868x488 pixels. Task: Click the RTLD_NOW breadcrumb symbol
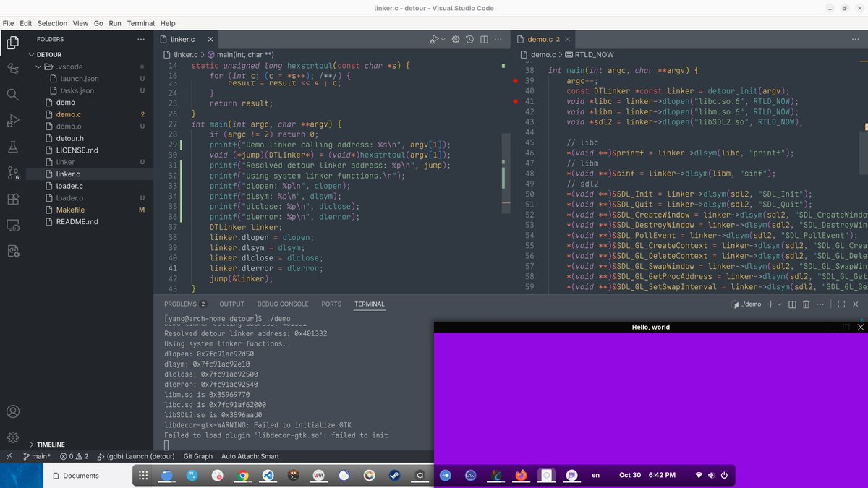(x=590, y=54)
